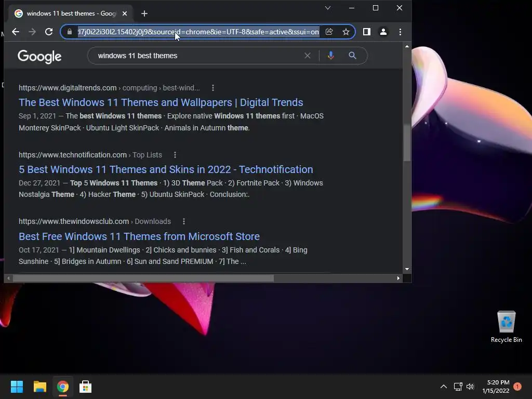The height and width of the screenshot is (399, 532).
Task: Maximize the Chrome window
Action: point(376,8)
